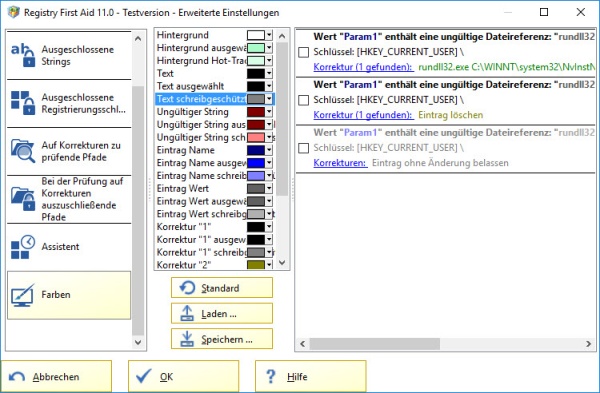Select the Eintrag Name schreibgeschützt row
Image resolution: width=600 pixels, height=393 pixels.
(215, 176)
